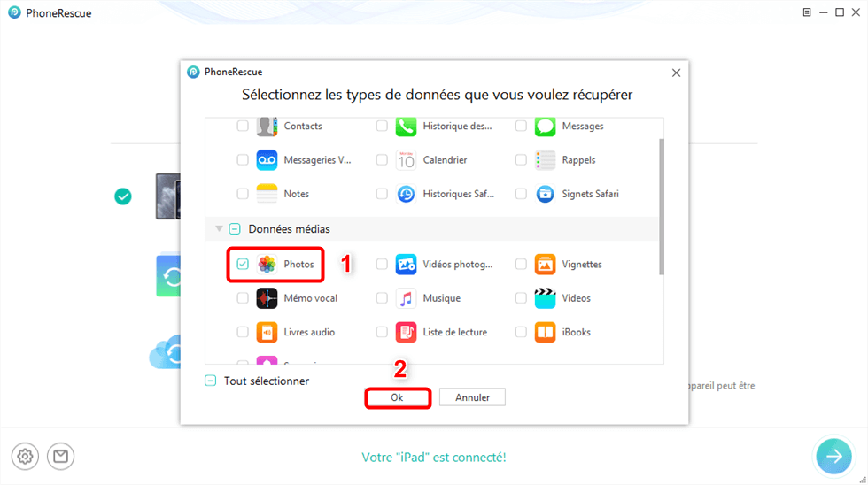Check the Rappels checkbox
The image size is (868, 485).
point(521,160)
